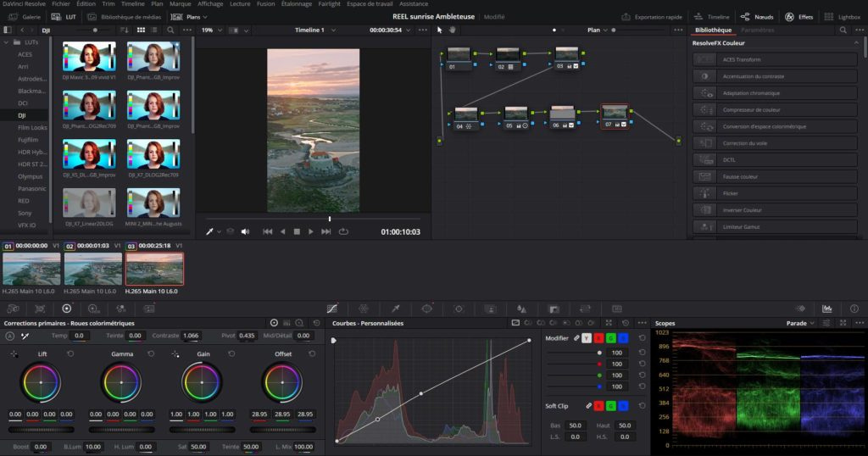The image size is (868, 456).
Task: Open the Curves palette icon
Action: (x=332, y=309)
